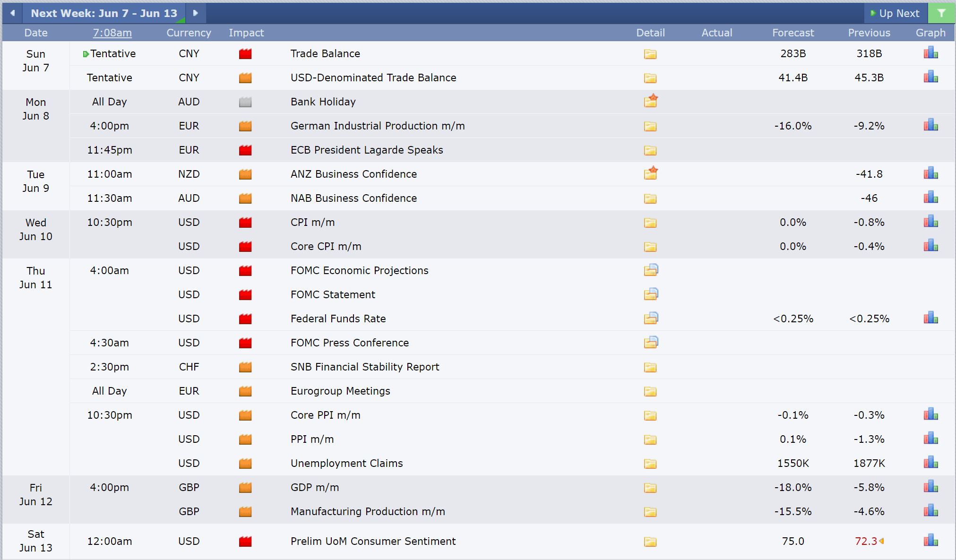Viewport: 956px width, 560px height.
Task: Select the 'PPI m/m' event name
Action: [x=312, y=439]
